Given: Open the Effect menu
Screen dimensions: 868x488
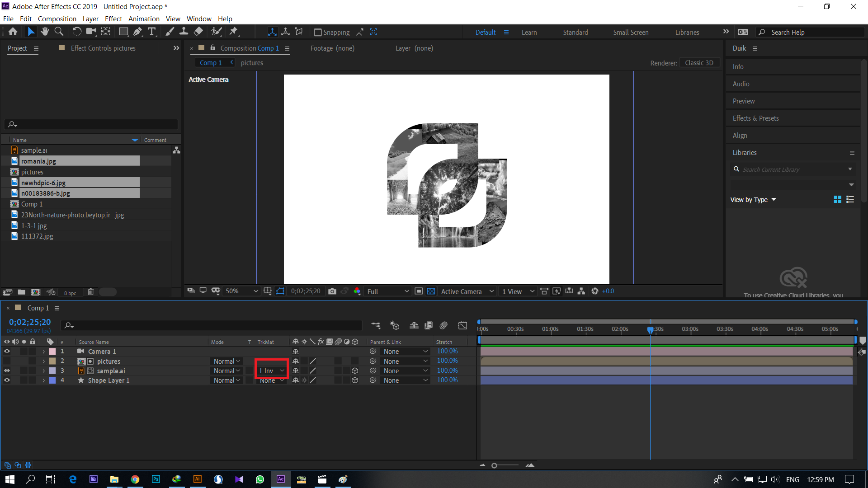Looking at the screenshot, I should coord(113,19).
